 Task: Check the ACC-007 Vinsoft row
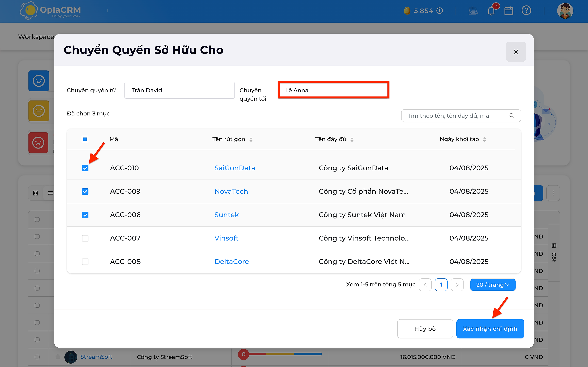[x=85, y=238]
